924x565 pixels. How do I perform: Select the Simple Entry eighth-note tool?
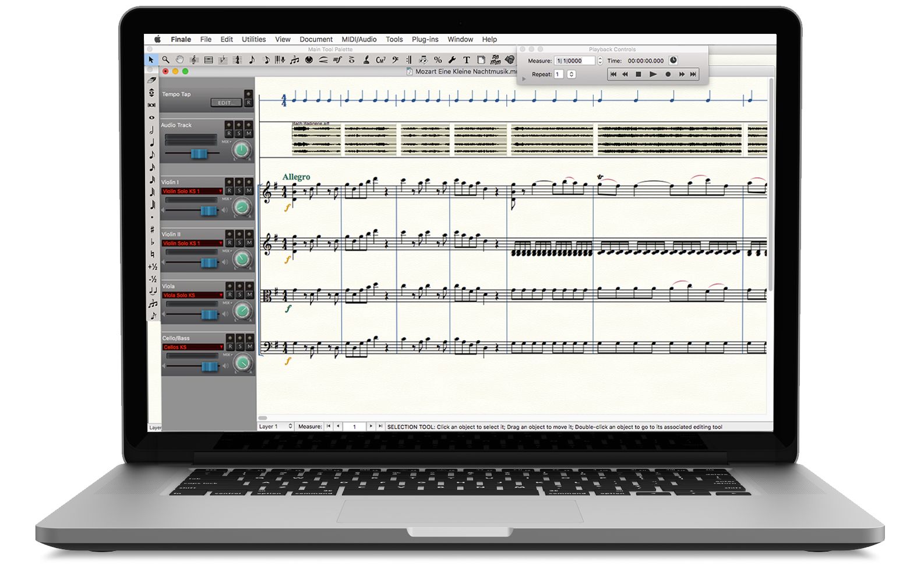[252, 59]
